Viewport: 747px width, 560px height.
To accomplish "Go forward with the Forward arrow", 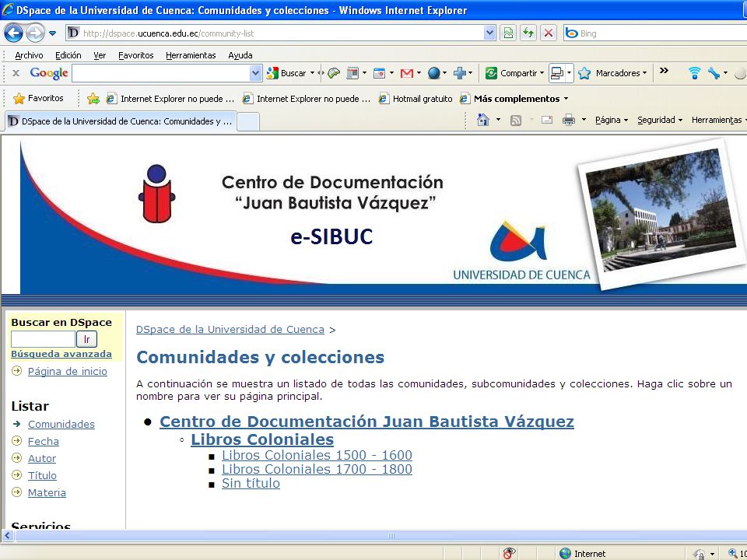I will coord(35,33).
